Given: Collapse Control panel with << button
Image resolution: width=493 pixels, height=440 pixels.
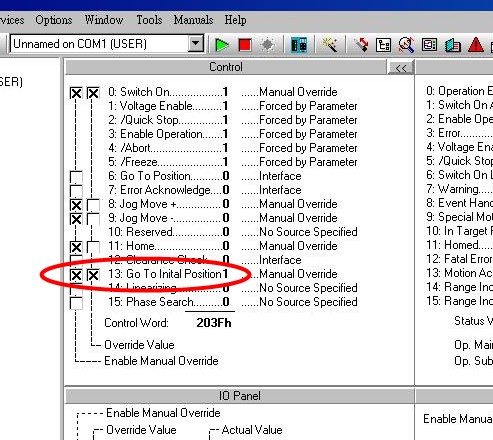Looking at the screenshot, I should [x=401, y=68].
